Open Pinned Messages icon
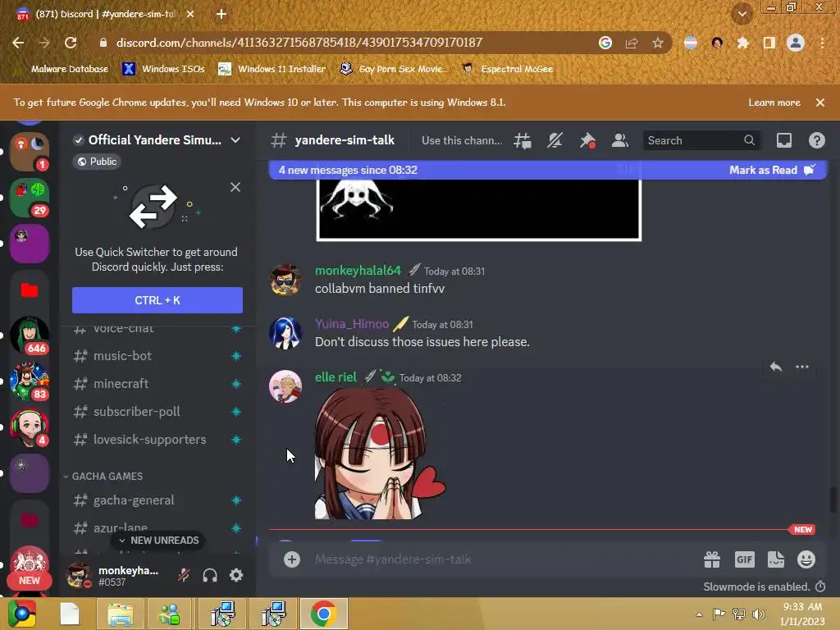Image resolution: width=840 pixels, height=630 pixels. (587, 141)
